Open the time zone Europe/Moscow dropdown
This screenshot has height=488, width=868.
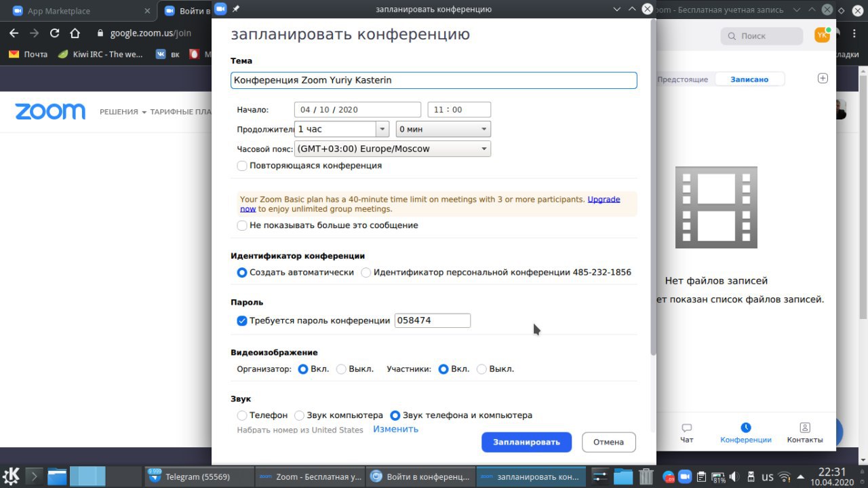coord(393,149)
